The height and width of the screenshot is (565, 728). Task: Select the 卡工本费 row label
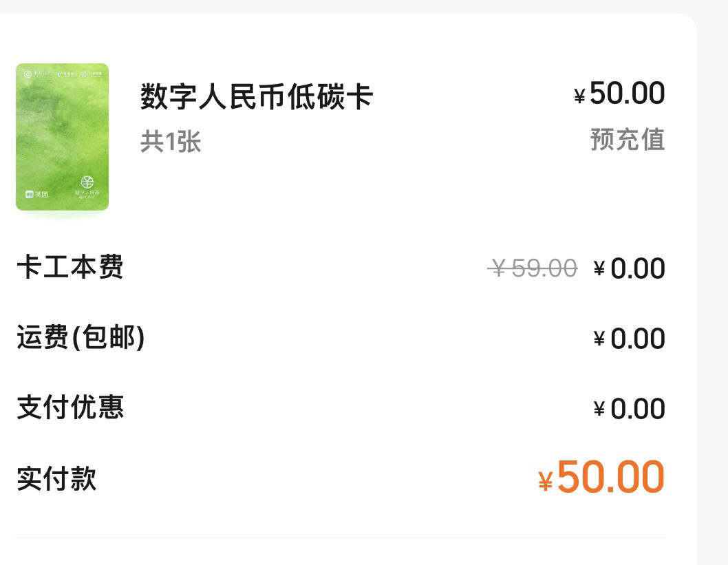coord(70,267)
